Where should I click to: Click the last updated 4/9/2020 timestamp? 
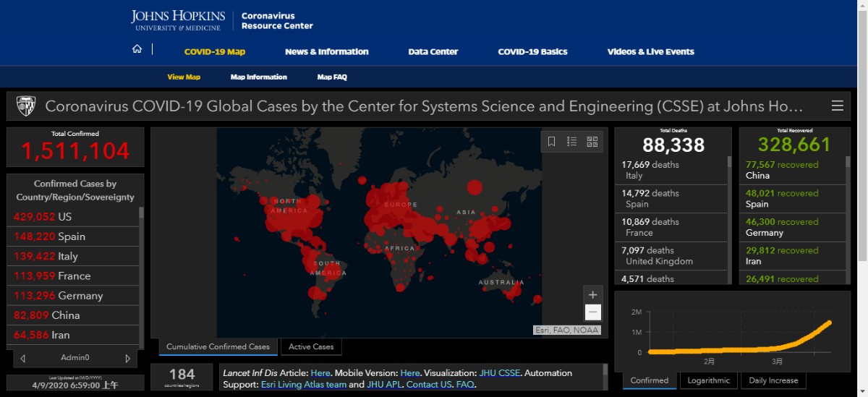[x=75, y=385]
